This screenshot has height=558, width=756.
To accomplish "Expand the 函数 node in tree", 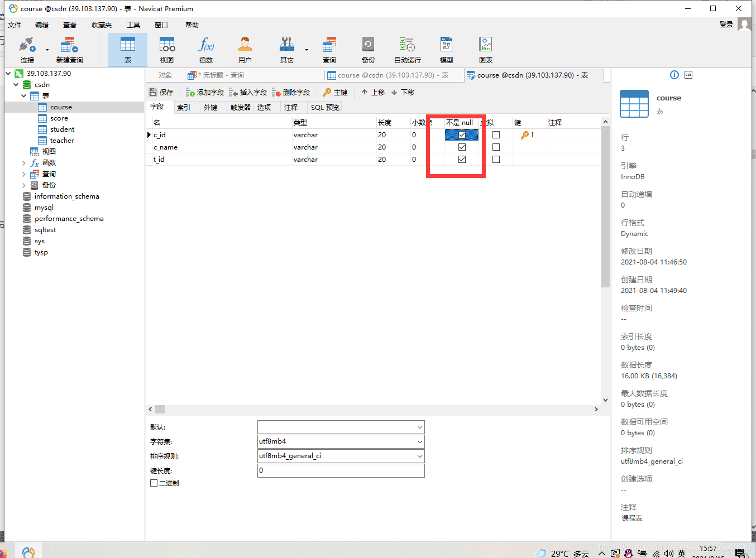I will pos(23,163).
